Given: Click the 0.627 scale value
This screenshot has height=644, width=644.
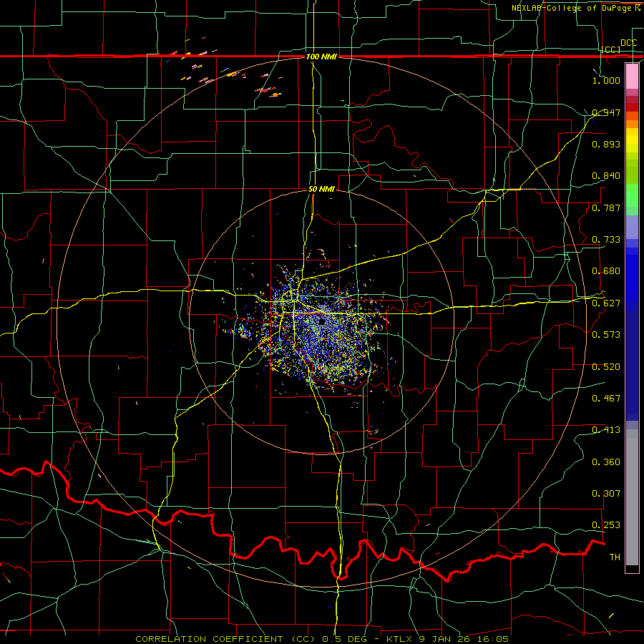Looking at the screenshot, I should click(x=606, y=303).
